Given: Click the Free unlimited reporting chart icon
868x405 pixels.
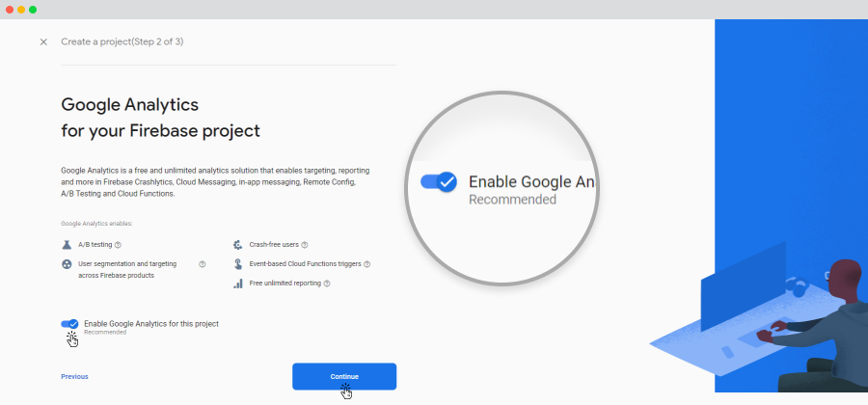Looking at the screenshot, I should click(237, 283).
